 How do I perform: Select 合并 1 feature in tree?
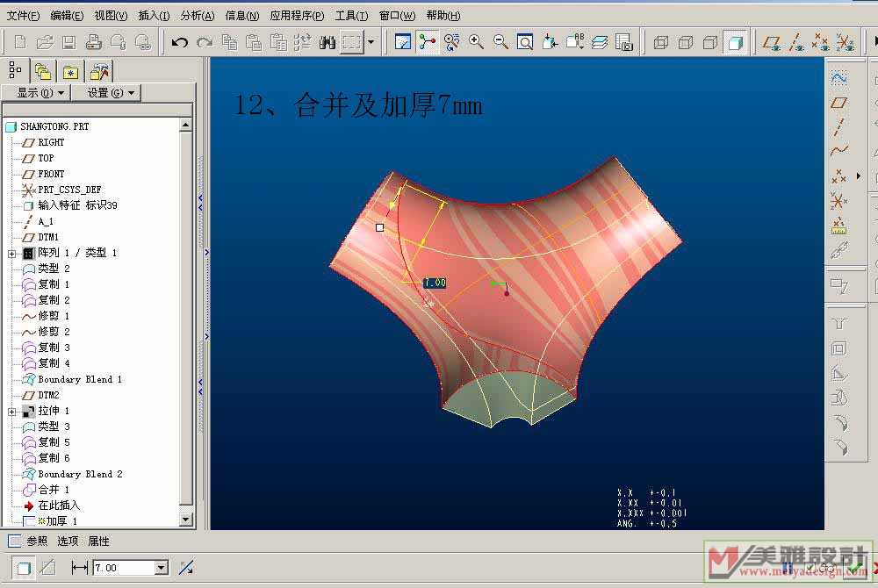pyautogui.click(x=54, y=490)
